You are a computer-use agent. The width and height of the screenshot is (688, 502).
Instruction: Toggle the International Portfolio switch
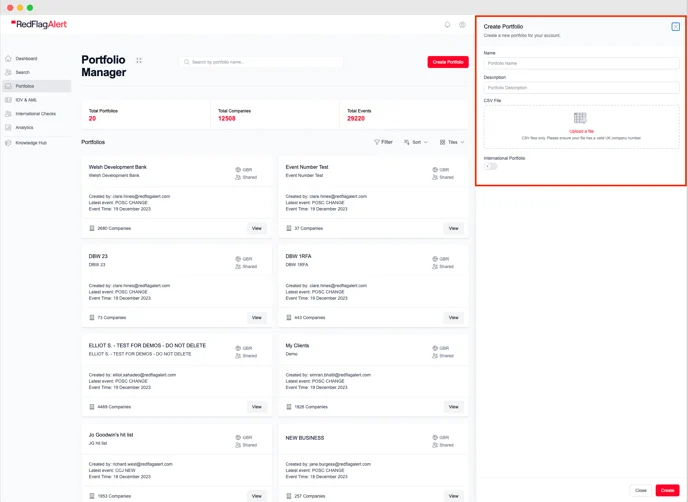click(490, 166)
